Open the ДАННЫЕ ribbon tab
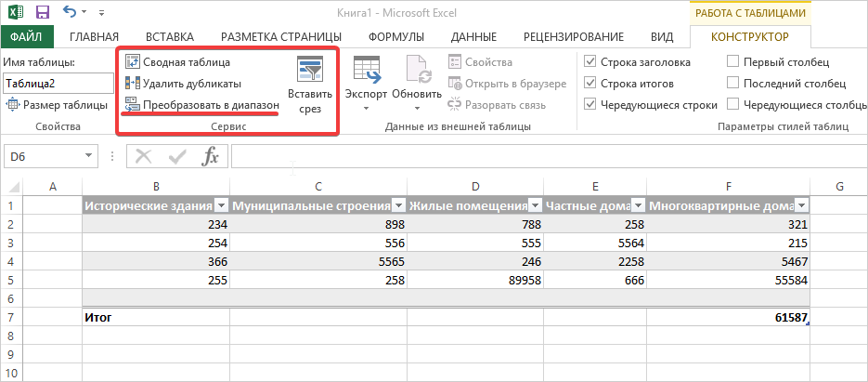 473,37
